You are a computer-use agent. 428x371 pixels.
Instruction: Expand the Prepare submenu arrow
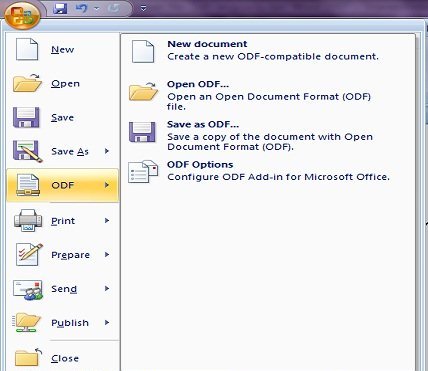point(107,255)
